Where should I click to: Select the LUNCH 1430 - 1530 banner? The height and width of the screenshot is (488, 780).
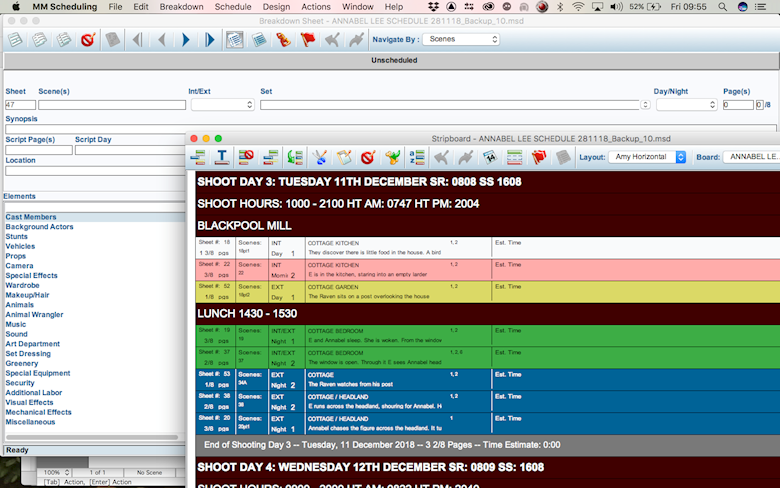coord(488,313)
